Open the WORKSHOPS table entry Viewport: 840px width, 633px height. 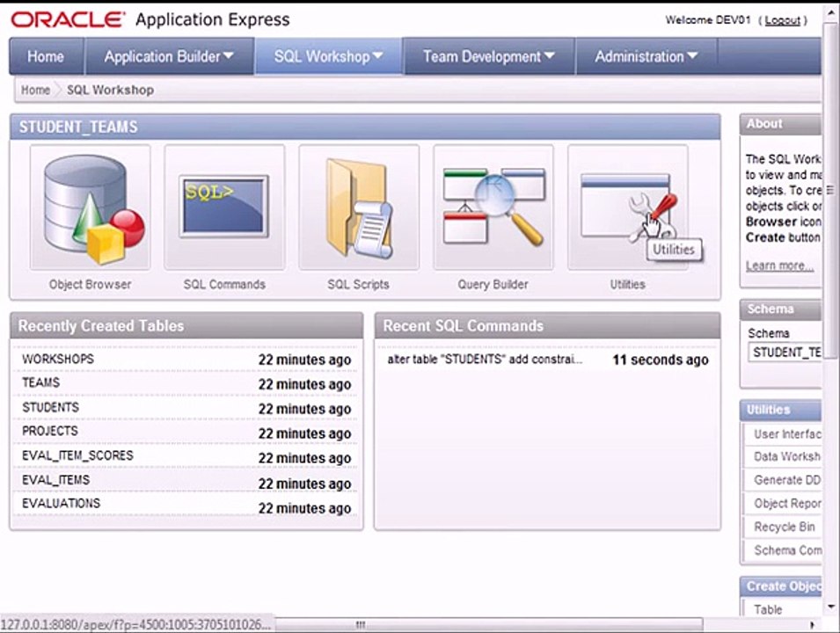pyautogui.click(x=58, y=359)
